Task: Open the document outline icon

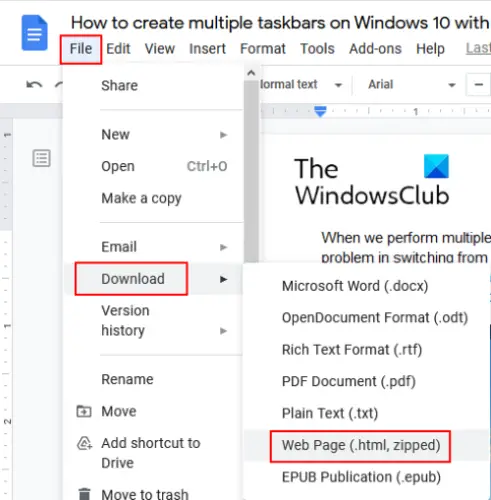Action: (42, 158)
